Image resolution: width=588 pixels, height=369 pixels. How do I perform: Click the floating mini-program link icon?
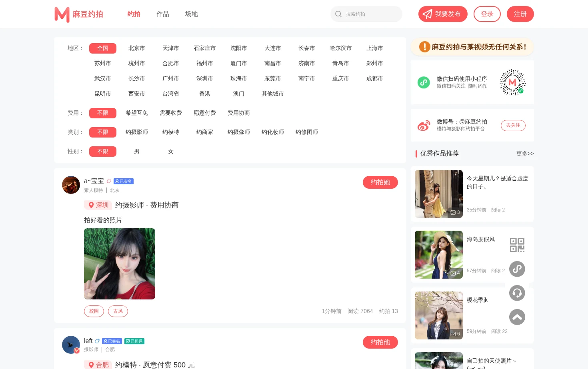(517, 269)
